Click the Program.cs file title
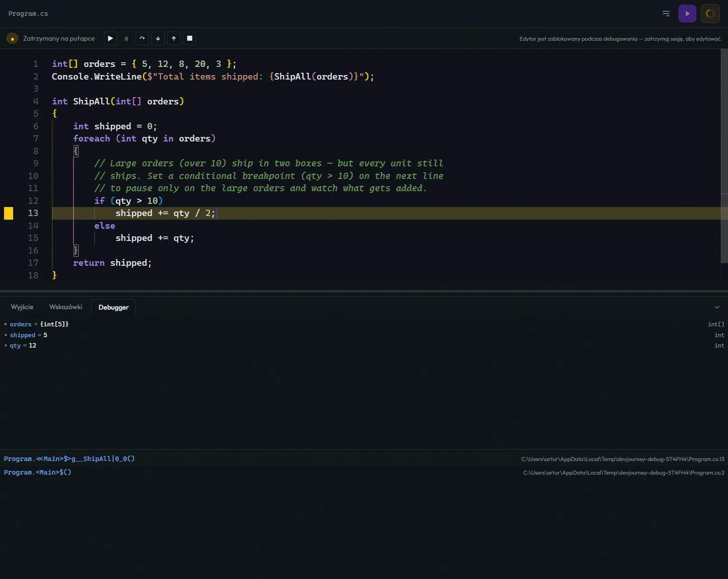This screenshot has height=579, width=728. pyautogui.click(x=28, y=14)
